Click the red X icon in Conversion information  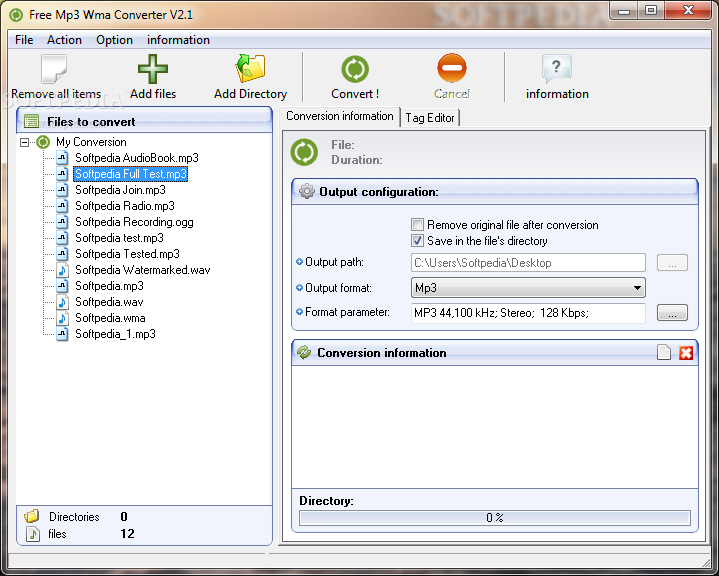pyautogui.click(x=686, y=353)
